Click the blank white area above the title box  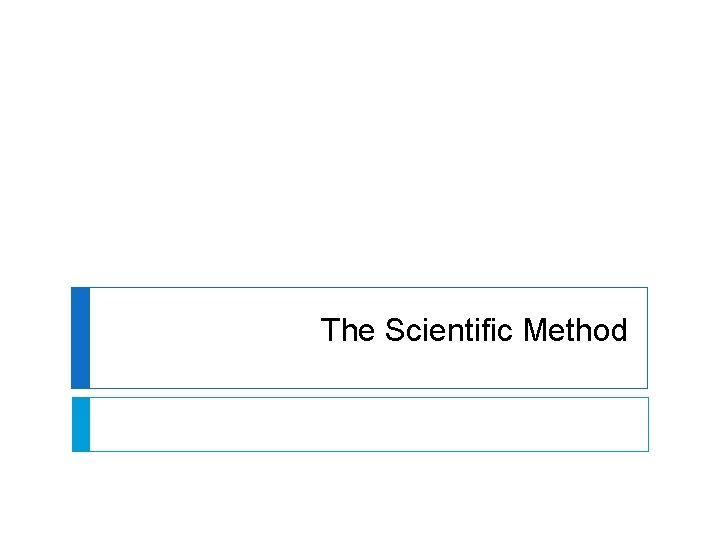[x=360, y=150]
